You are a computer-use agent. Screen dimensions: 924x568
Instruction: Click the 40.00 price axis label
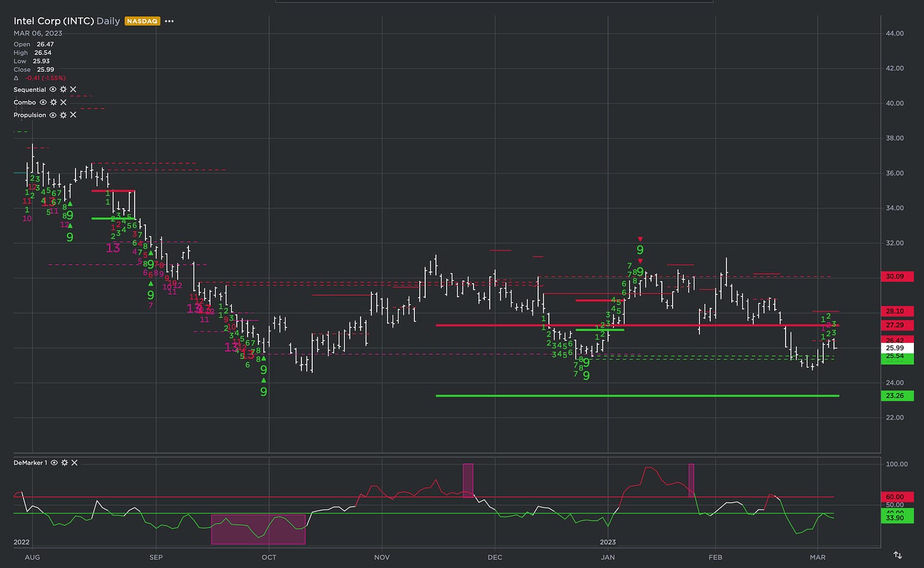895,103
